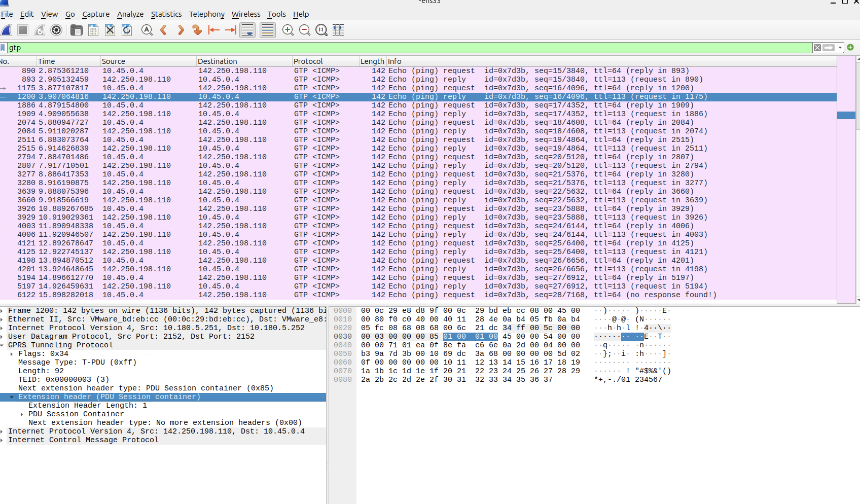
Task: Toggle auto-scroll during live capture
Action: click(x=247, y=30)
